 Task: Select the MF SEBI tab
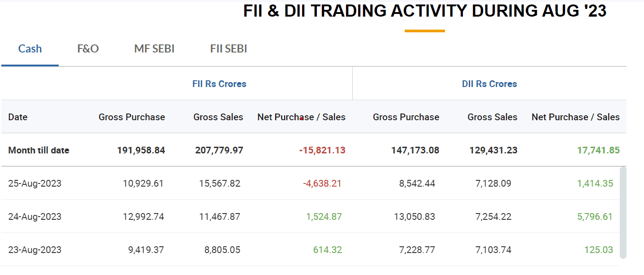(x=154, y=49)
